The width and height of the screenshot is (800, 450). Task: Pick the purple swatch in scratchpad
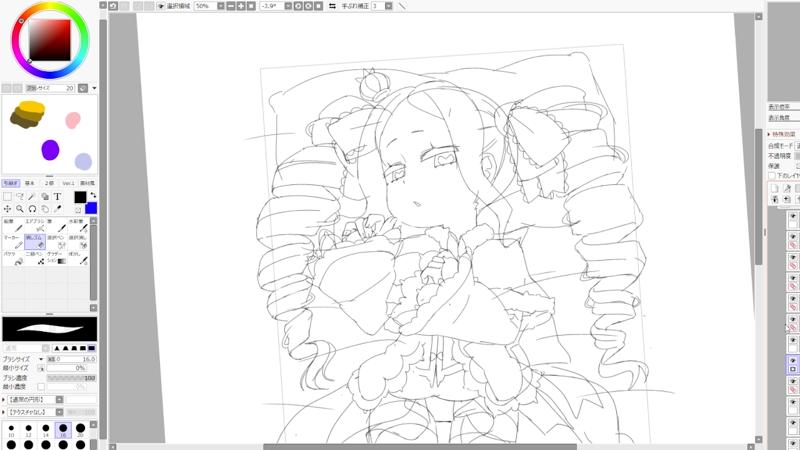[49, 151]
